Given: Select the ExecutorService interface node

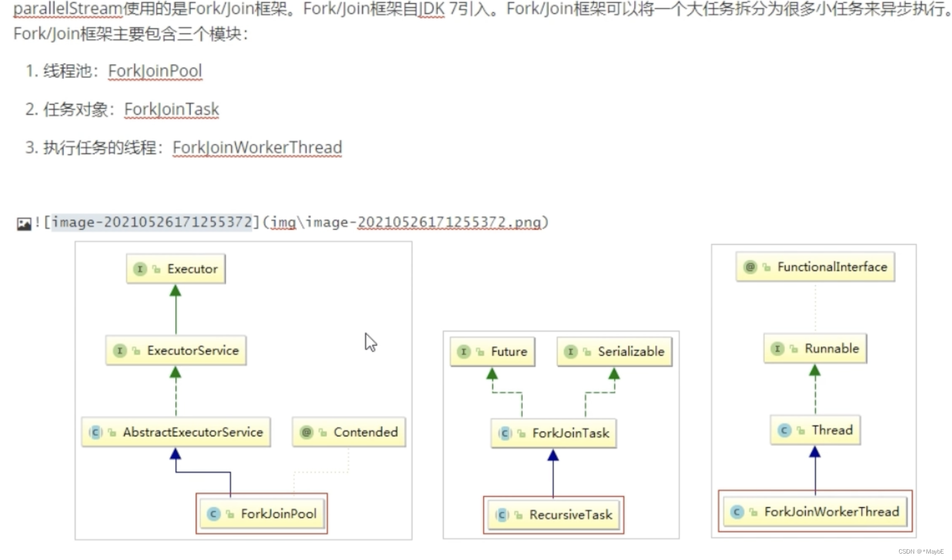Looking at the screenshot, I should 176,350.
